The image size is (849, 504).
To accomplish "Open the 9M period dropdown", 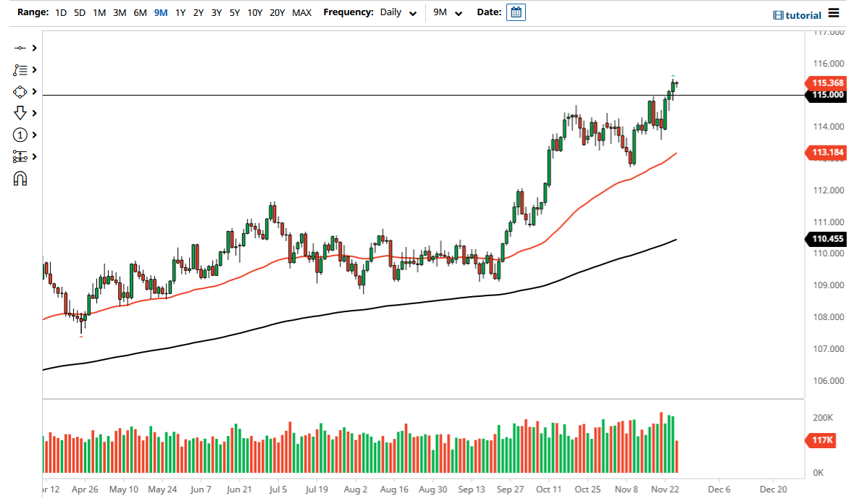I will pyautogui.click(x=446, y=12).
